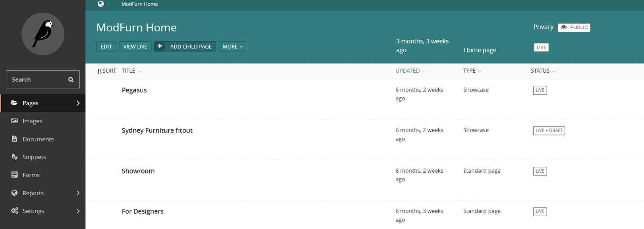Viewport: 644px width, 229px height.
Task: Click the eye icon in Public badge
Action: [564, 27]
